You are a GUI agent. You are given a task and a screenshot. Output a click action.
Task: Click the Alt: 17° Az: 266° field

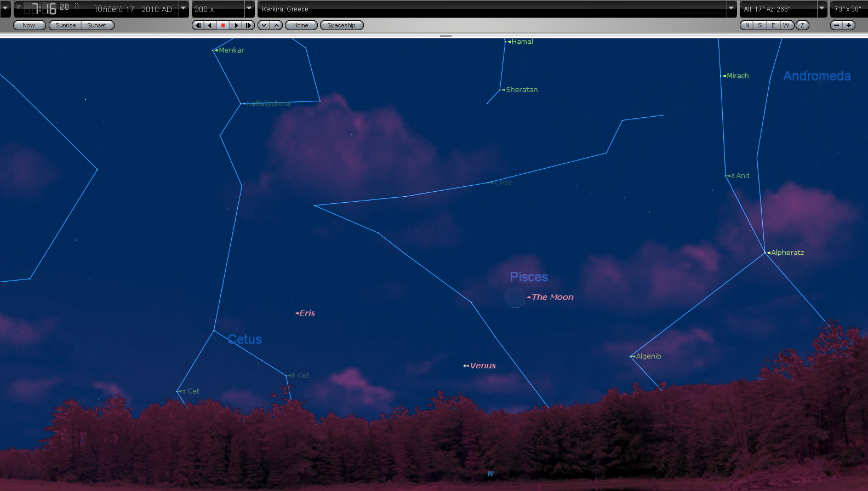pyautogui.click(x=778, y=9)
